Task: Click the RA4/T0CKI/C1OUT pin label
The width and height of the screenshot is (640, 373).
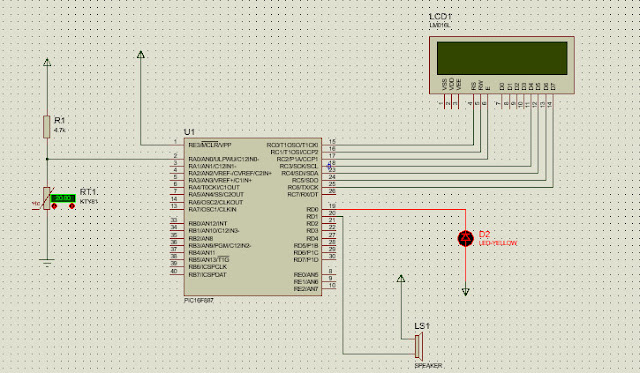Action: coord(214,187)
